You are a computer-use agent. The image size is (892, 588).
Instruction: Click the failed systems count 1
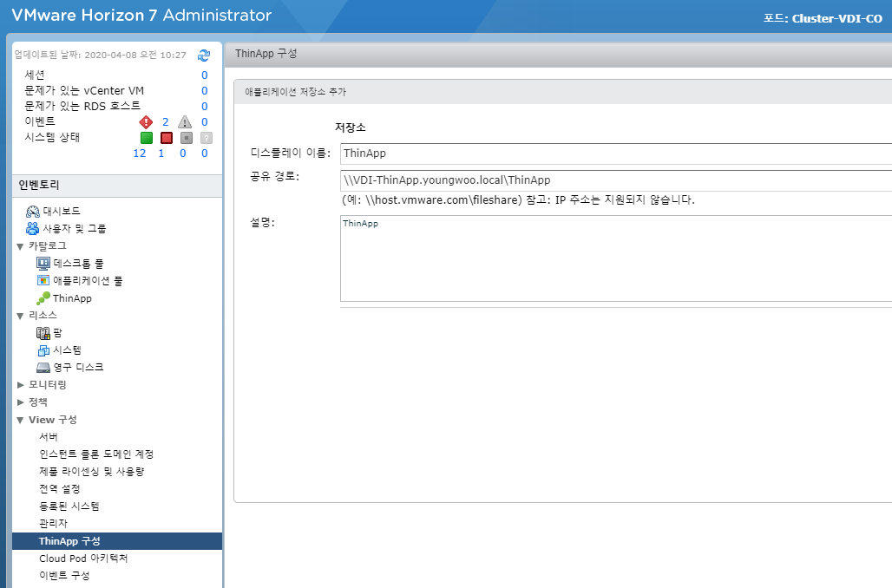click(x=161, y=153)
